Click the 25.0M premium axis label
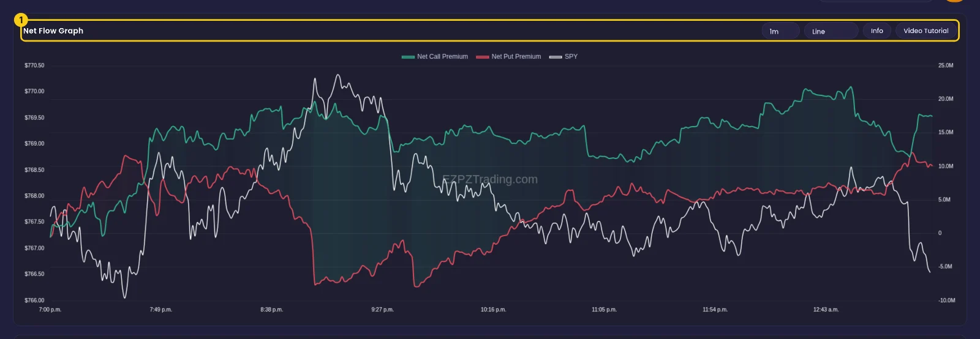 [946, 65]
